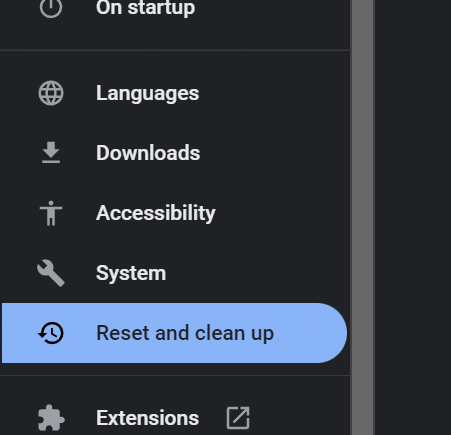451x435 pixels.
Task: Open the On startup settings section
Action: tap(145, 8)
